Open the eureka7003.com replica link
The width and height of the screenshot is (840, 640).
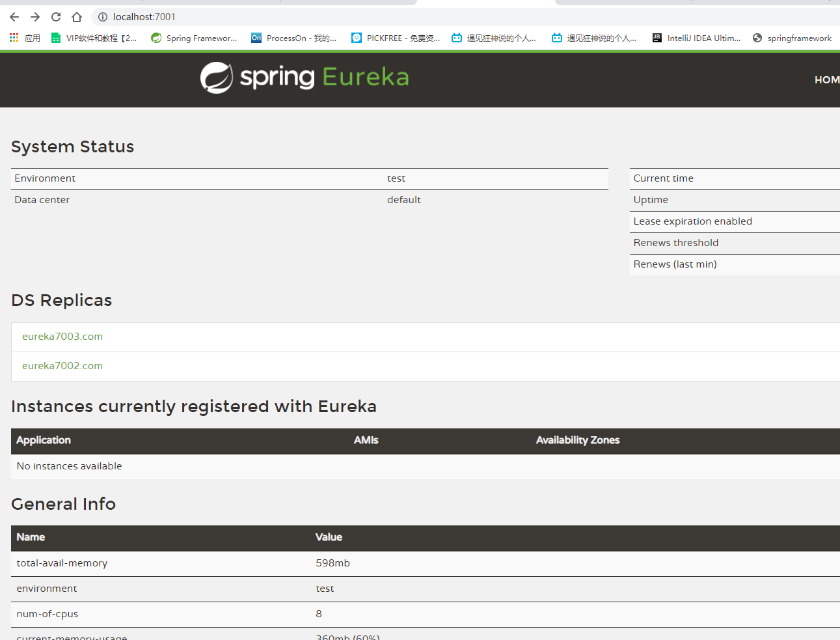coord(62,337)
